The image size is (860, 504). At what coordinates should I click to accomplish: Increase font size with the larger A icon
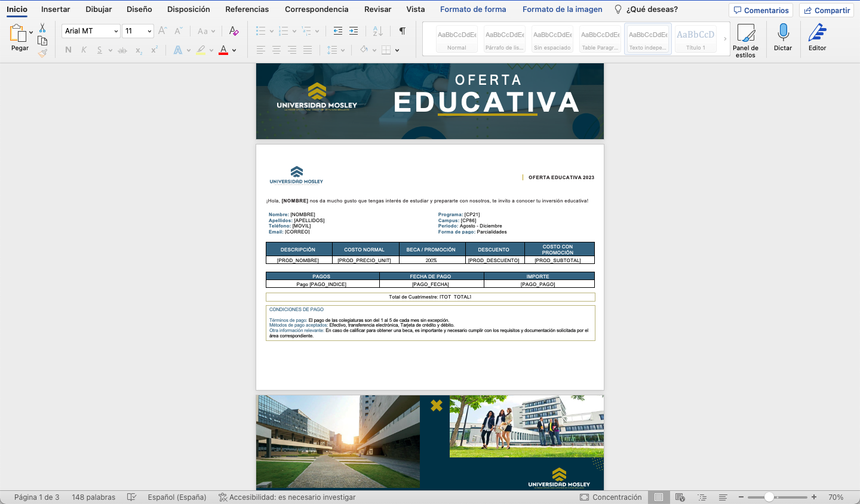coord(162,31)
